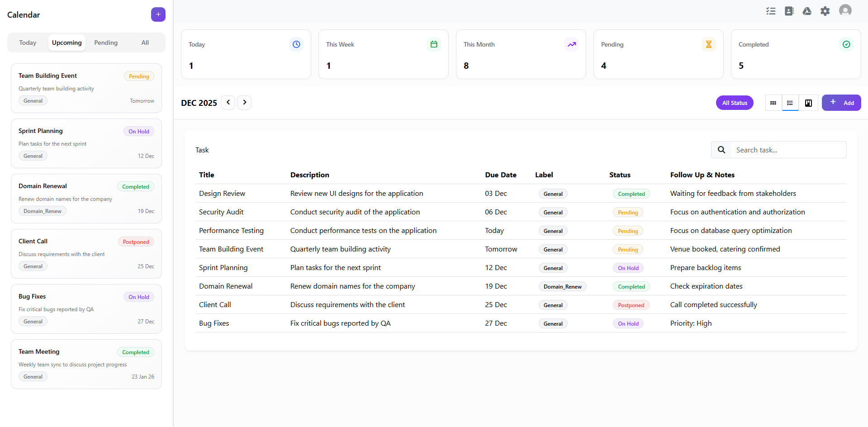Viewport: 868px width, 427px height.
Task: Open settings via the gear icon
Action: coord(825,11)
